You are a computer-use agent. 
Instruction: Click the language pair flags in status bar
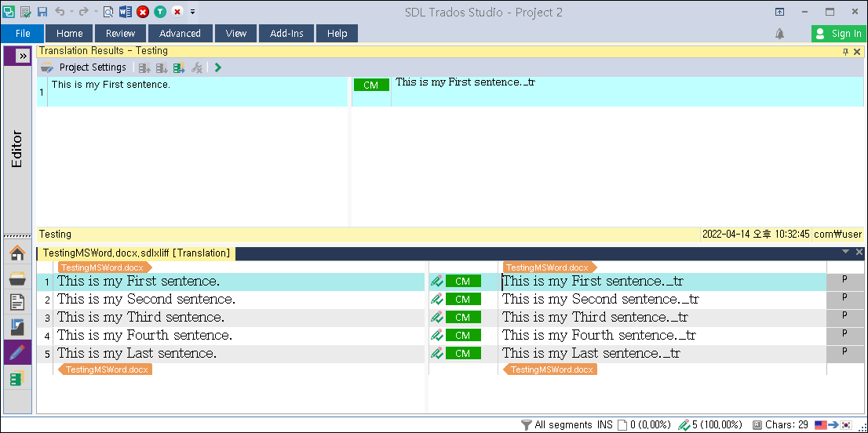(833, 424)
